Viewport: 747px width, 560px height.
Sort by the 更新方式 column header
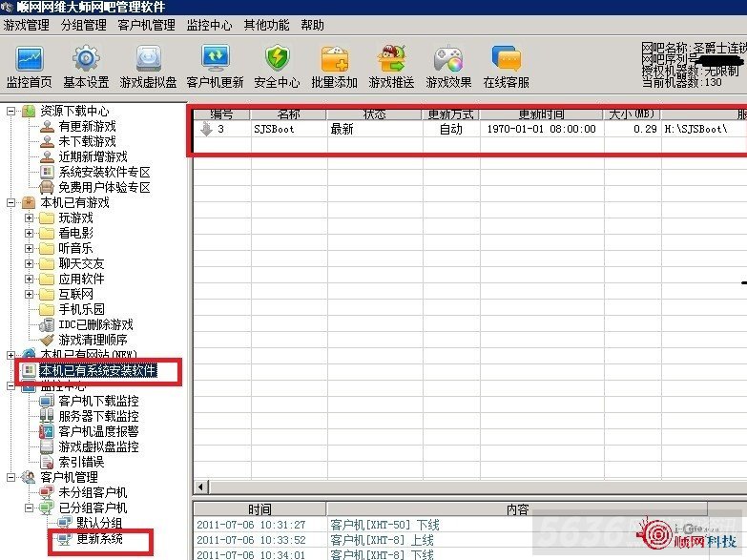pos(450,114)
